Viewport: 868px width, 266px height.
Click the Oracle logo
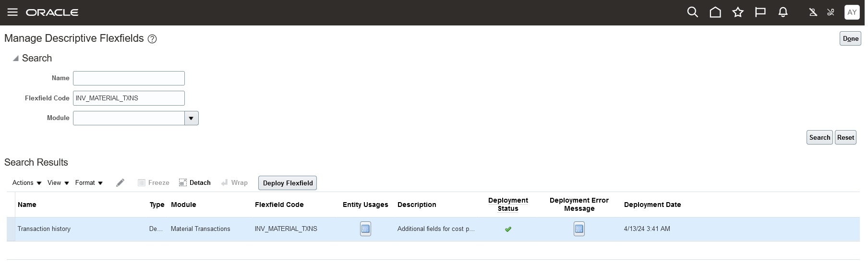pos(52,12)
